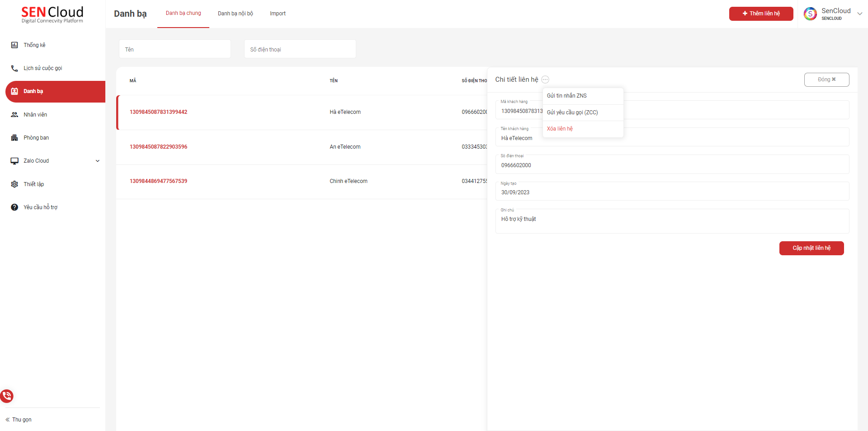Choose Xóa liên hệ from menu
Screen dimensions: 868x431
pos(560,129)
